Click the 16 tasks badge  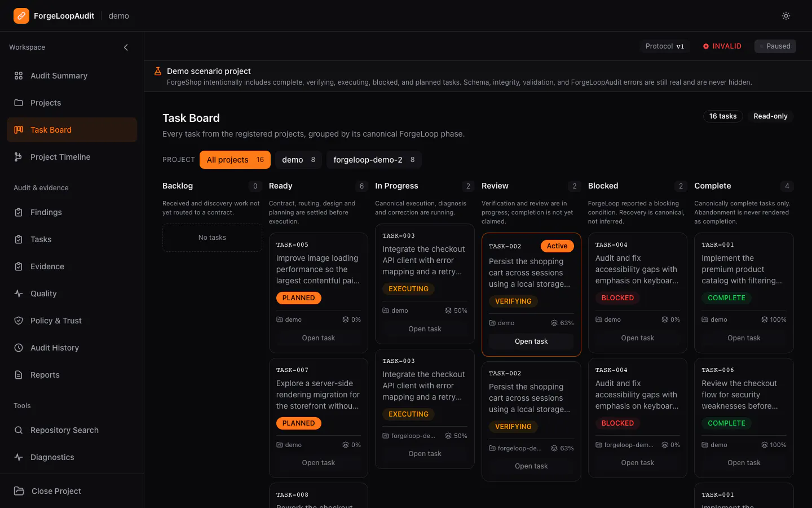[x=723, y=116]
